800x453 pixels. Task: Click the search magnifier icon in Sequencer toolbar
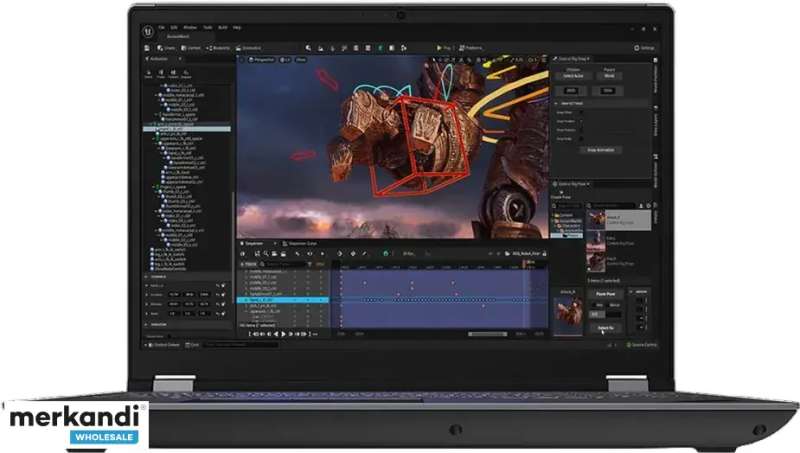[266, 254]
